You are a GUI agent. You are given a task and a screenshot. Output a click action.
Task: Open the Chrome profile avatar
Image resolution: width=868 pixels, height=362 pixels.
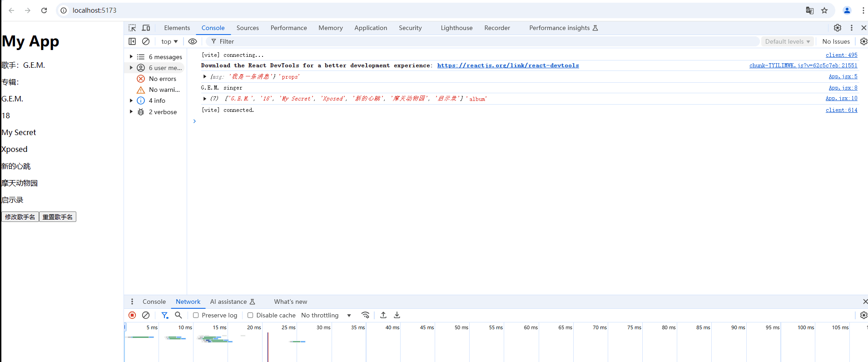(x=847, y=10)
